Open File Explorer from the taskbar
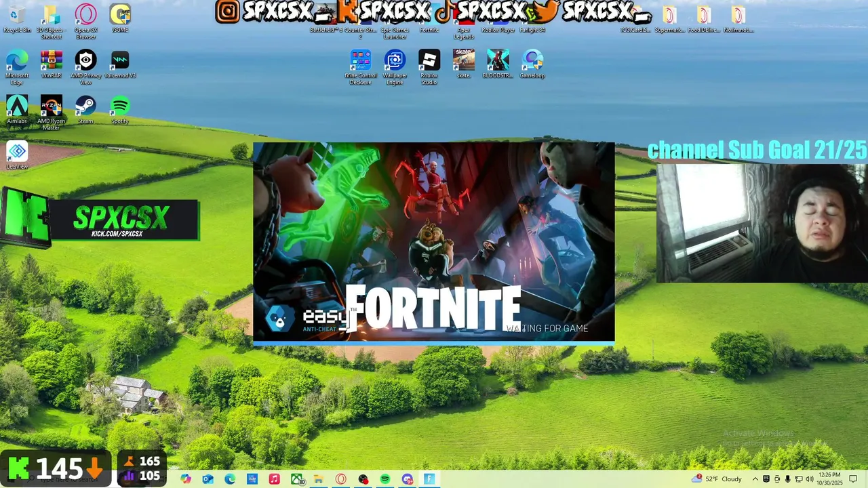This screenshot has width=868, height=488. point(318,479)
